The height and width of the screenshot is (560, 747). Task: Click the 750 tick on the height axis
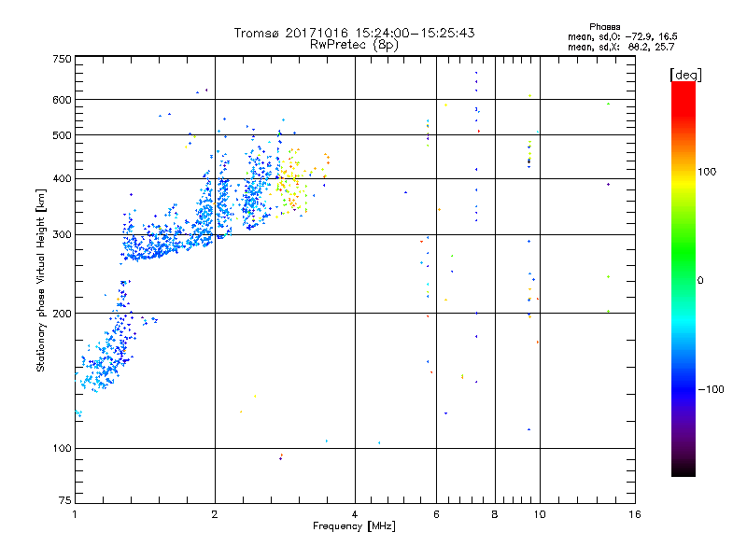(x=62, y=59)
